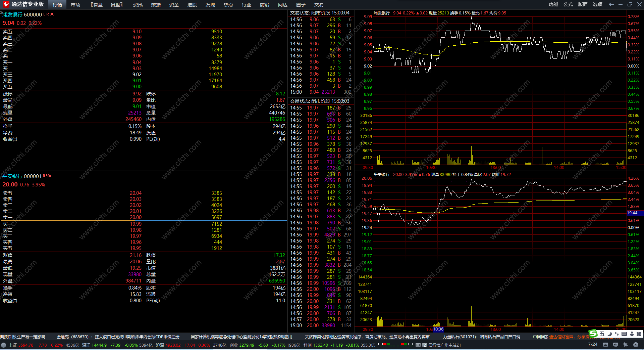Click Sogou user account icon

632,334
